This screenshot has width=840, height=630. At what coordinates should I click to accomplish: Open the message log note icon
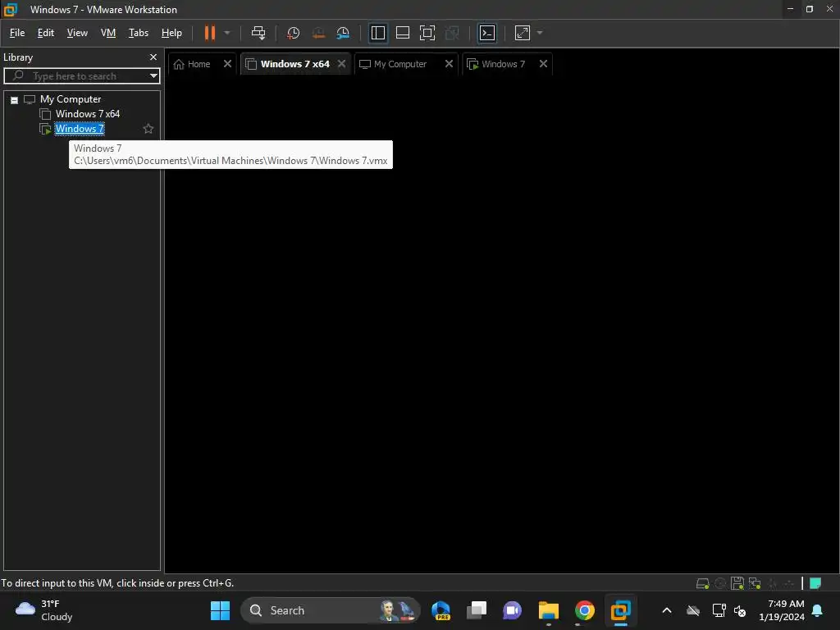[815, 583]
